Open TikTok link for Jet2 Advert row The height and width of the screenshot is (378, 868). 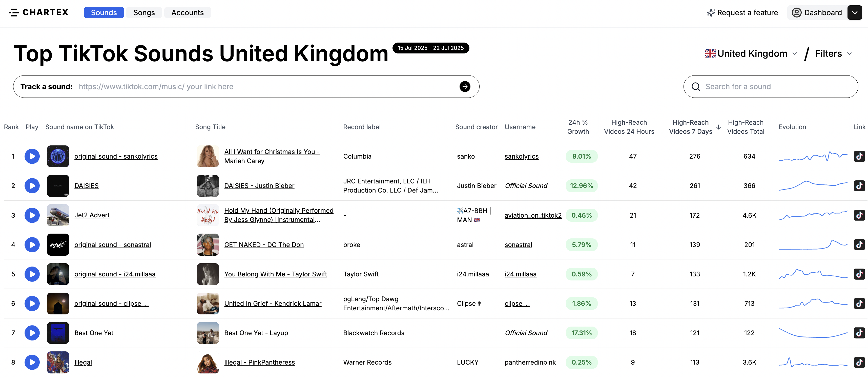(859, 215)
